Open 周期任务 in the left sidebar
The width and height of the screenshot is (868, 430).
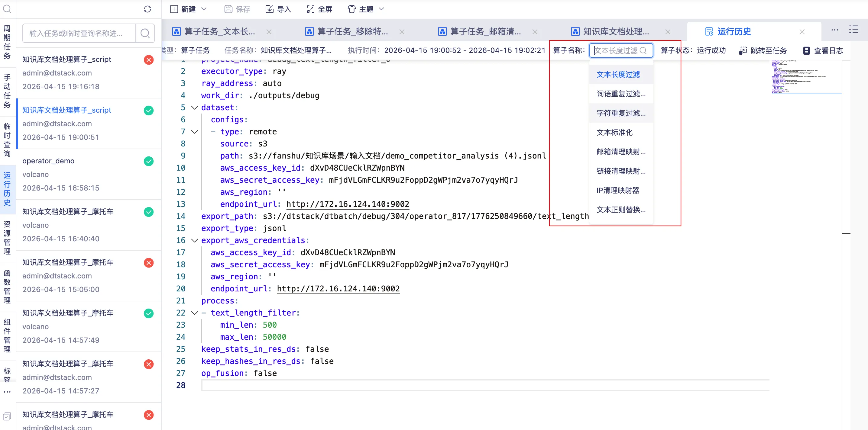tap(7, 42)
